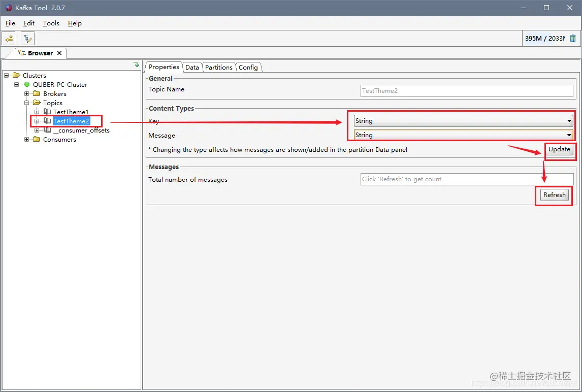Select QUBER-PC-Cluster in the tree
The height and width of the screenshot is (392, 582).
(60, 84)
